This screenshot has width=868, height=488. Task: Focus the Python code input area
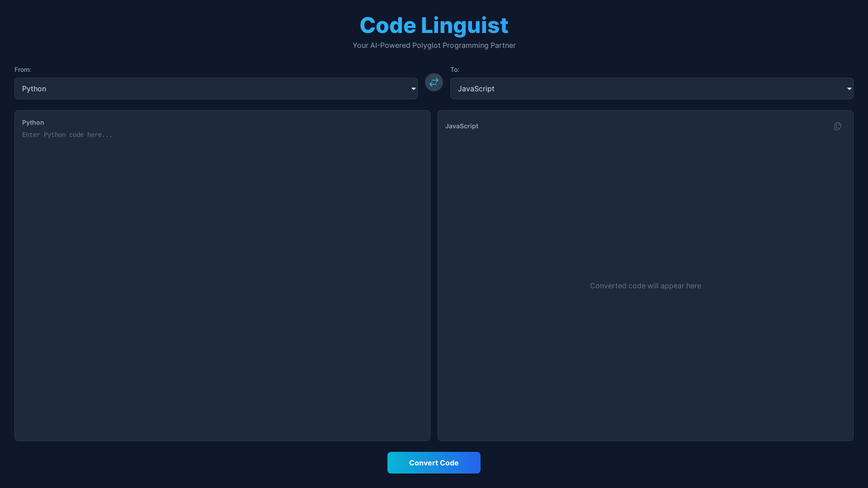coord(222,282)
